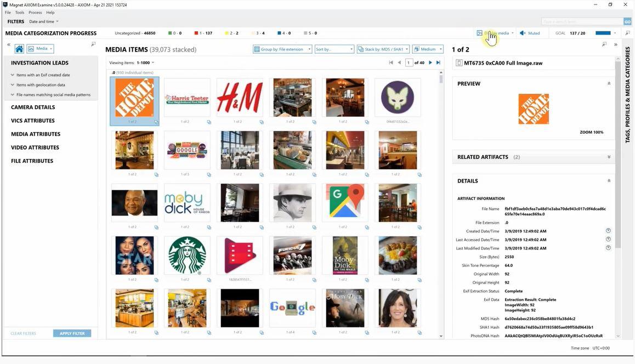This screenshot has height=364, width=635.
Task: Open stack icon on Harris Teeter thumbnail
Action: pyautogui.click(x=209, y=122)
